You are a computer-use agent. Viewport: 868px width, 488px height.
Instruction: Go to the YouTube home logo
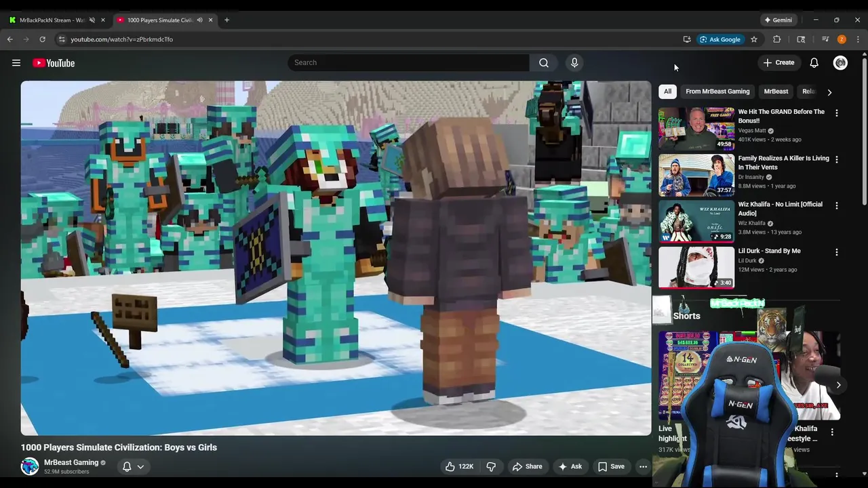54,63
